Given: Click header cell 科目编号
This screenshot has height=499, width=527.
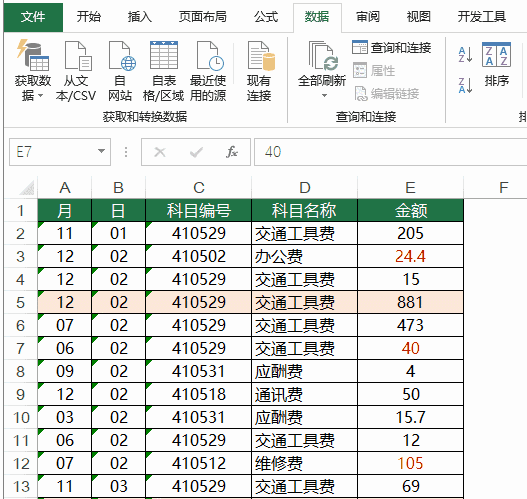Looking at the screenshot, I should point(199,211).
